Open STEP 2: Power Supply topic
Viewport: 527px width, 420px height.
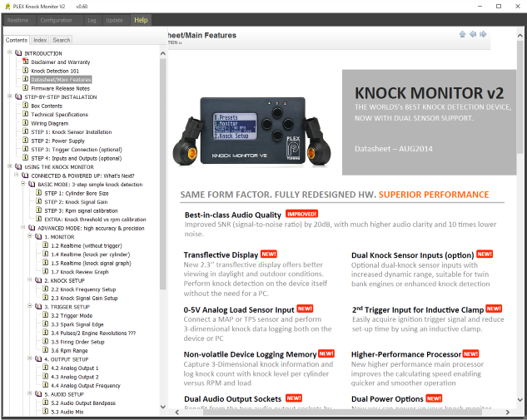point(57,141)
